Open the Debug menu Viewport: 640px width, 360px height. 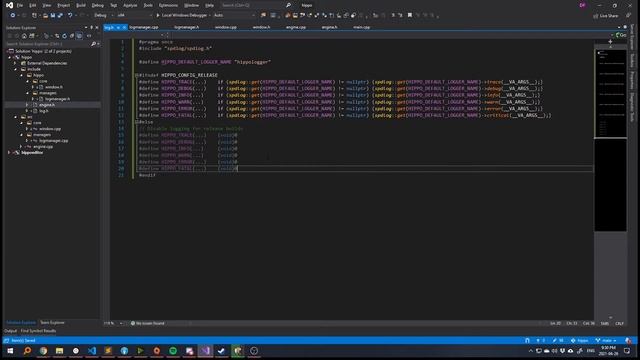point(98,5)
